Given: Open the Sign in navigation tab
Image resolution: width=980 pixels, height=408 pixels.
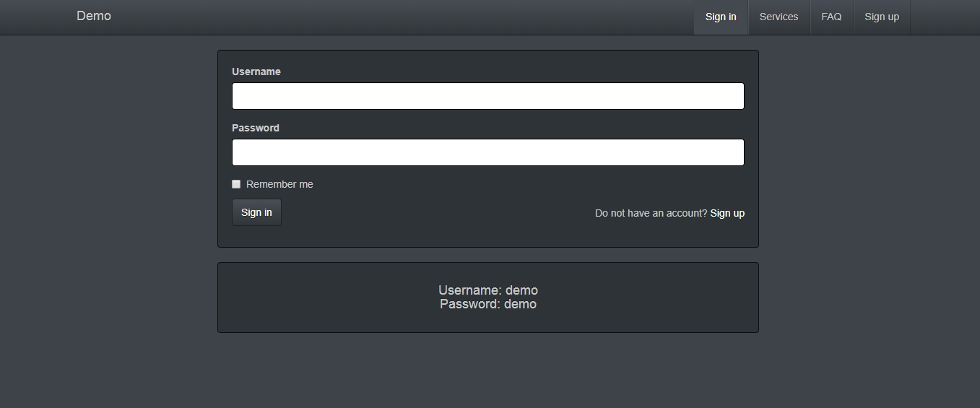Looking at the screenshot, I should 721,17.
